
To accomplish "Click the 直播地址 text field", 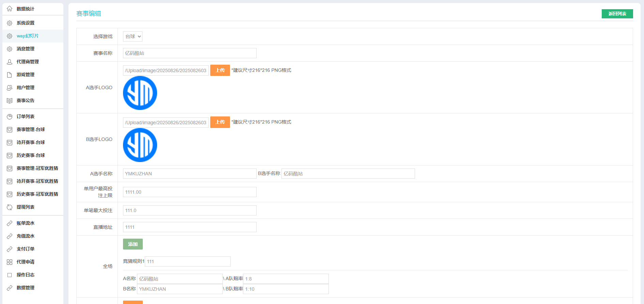I will coord(189,227).
